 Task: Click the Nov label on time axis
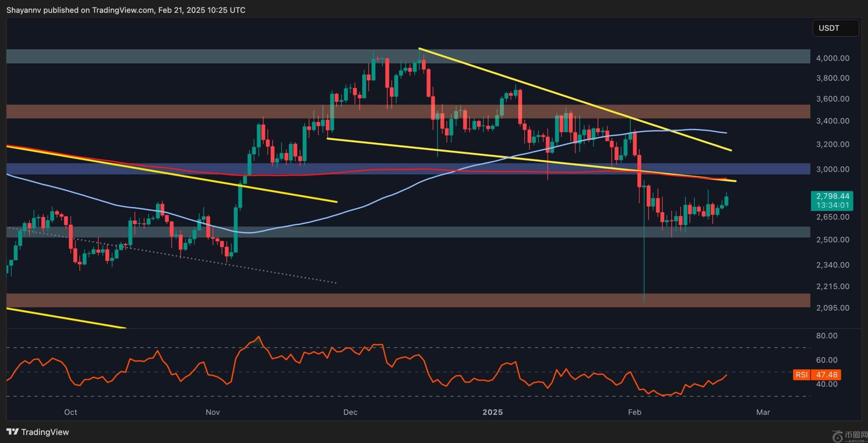[213, 412]
